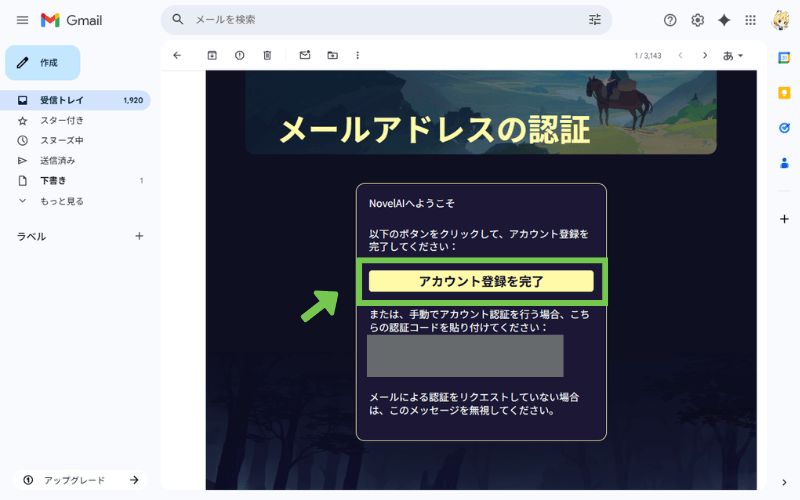The width and height of the screenshot is (800, 500).
Task: Open the Gemini sparkle icon
Action: [x=723, y=20]
